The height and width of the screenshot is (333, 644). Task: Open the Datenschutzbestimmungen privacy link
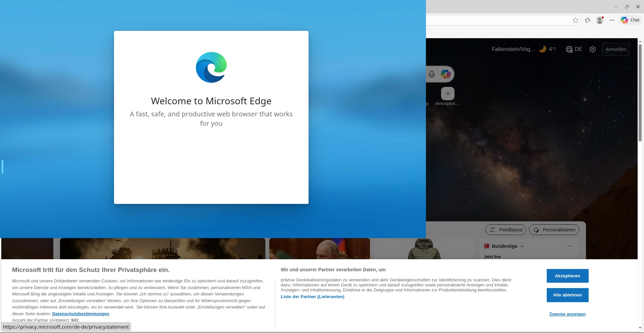(x=80, y=314)
